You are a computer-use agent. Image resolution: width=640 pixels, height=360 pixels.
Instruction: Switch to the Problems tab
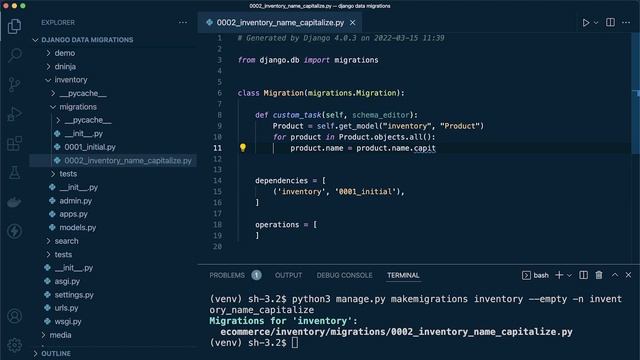(227, 276)
